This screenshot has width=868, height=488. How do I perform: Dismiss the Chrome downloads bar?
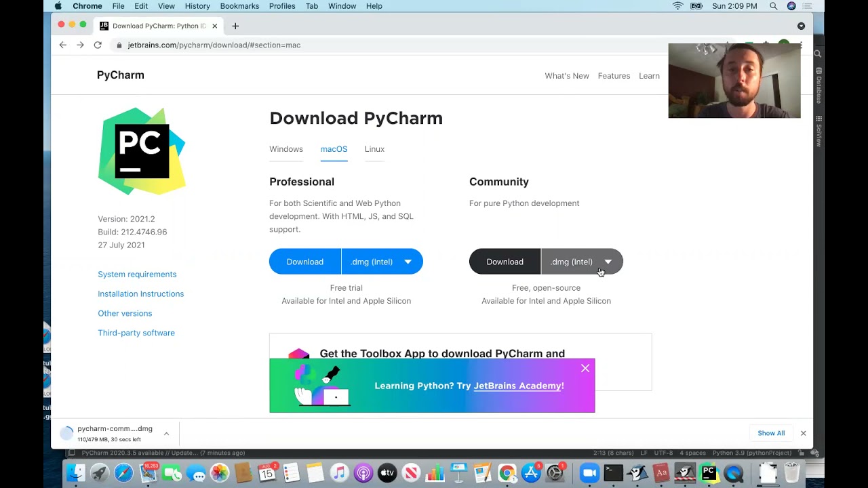pos(803,433)
